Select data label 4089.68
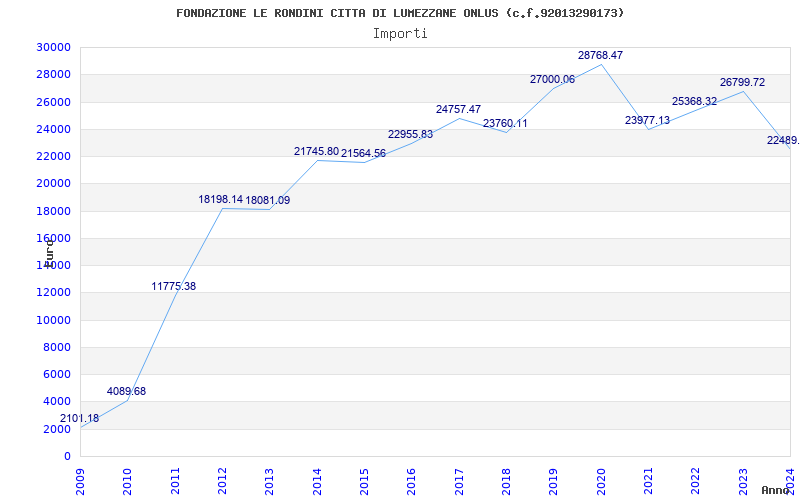 click(126, 391)
